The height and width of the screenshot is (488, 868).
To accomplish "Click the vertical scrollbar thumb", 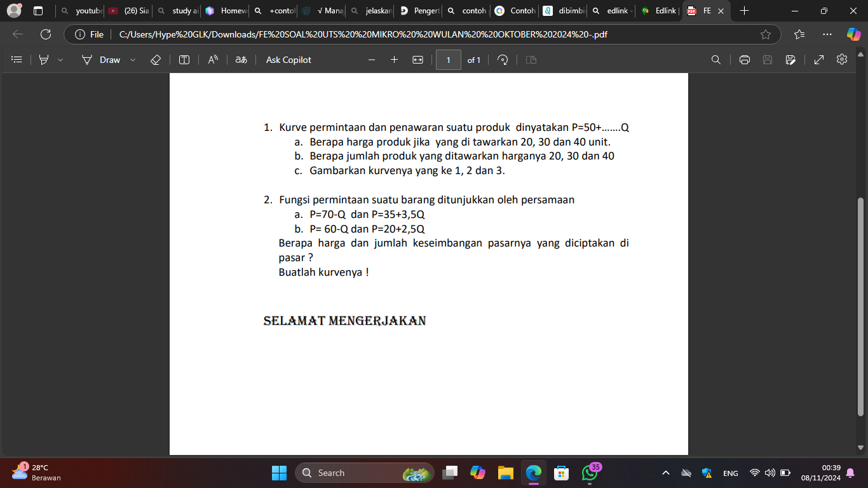I will [x=861, y=306].
